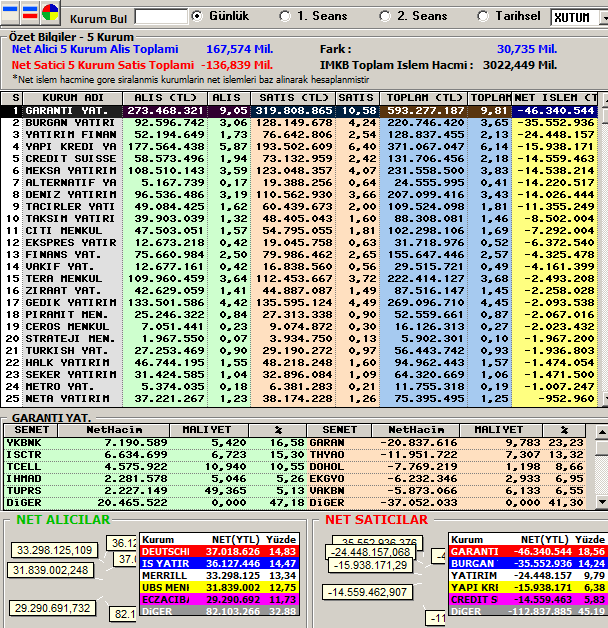Click the yellow YAPI KRI legend row

527,588
